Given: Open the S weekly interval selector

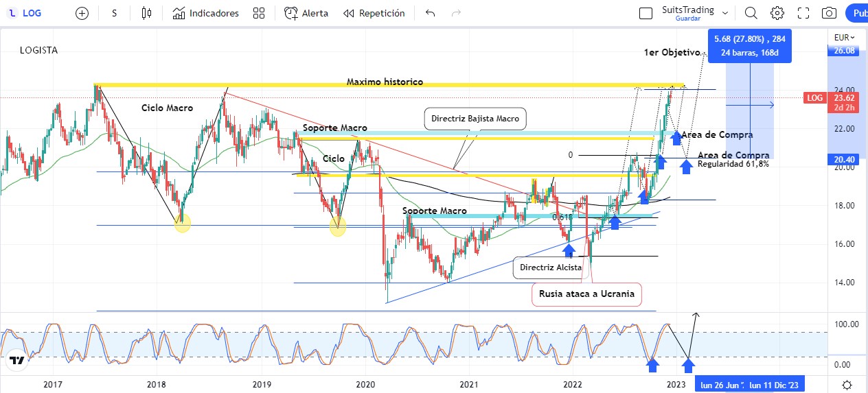Looking at the screenshot, I should [114, 13].
